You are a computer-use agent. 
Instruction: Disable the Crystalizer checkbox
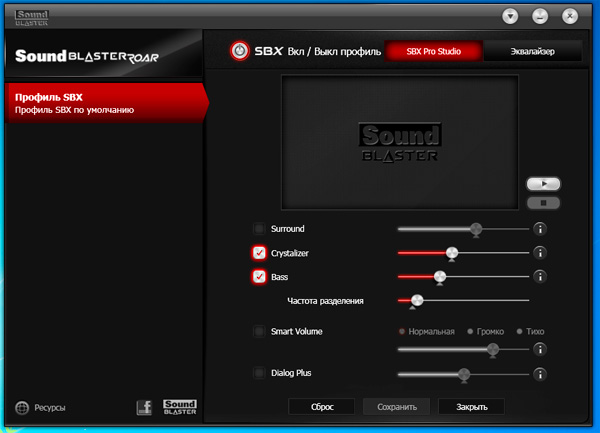pos(259,253)
